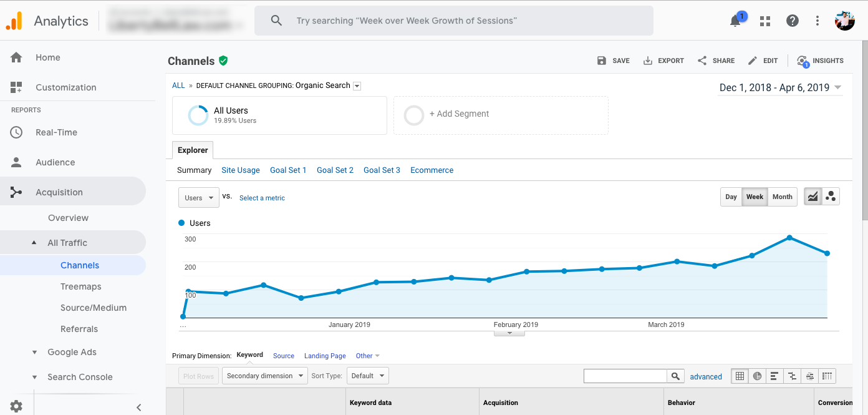Set primary dimension to Source
Image resolution: width=868 pixels, height=415 pixels.
(x=284, y=356)
